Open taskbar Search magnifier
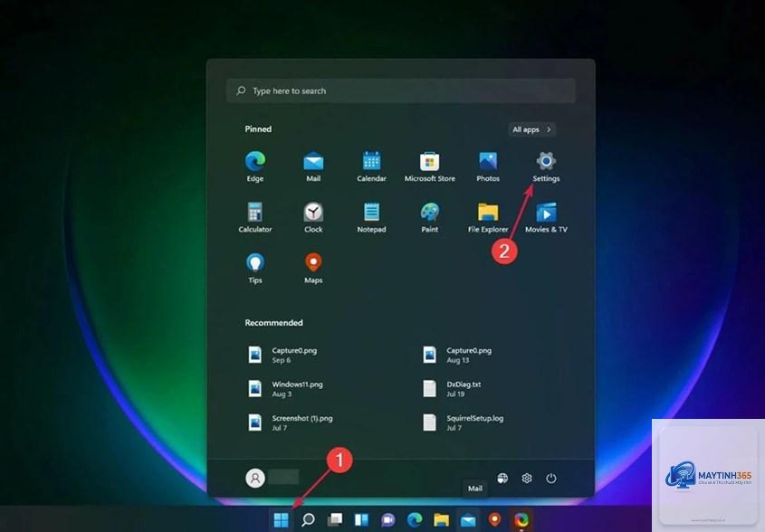This screenshot has height=532, width=765. pos(308,520)
